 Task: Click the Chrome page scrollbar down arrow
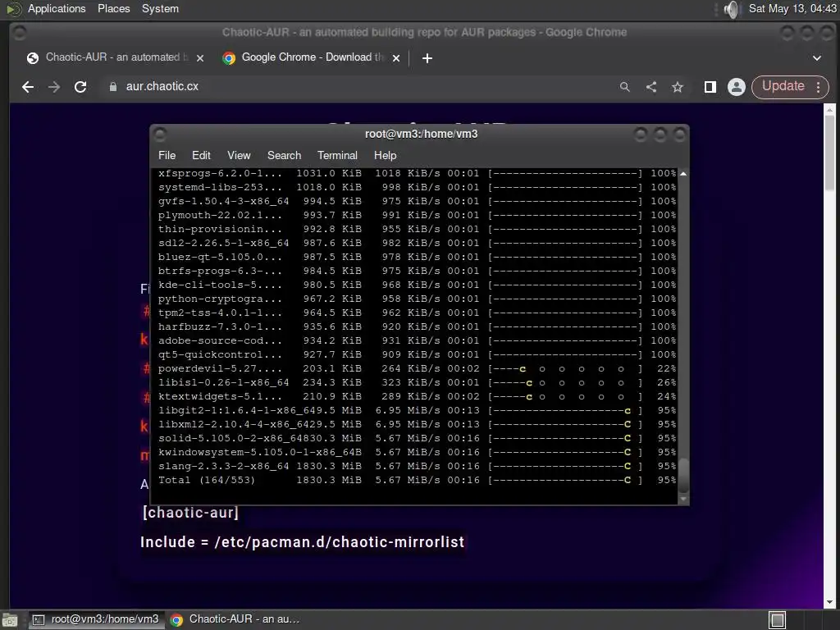pyautogui.click(x=829, y=602)
